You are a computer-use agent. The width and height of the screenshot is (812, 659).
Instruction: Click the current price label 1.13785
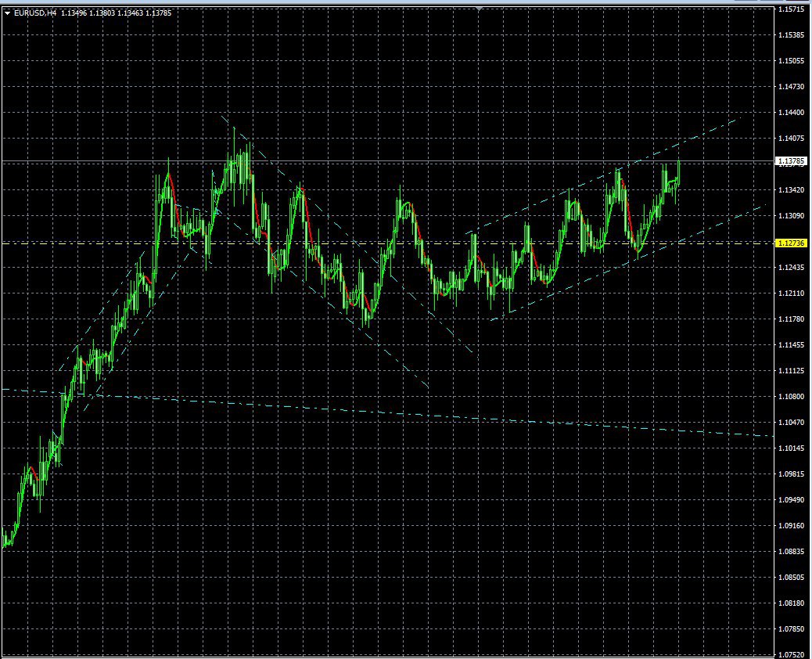tap(792, 161)
